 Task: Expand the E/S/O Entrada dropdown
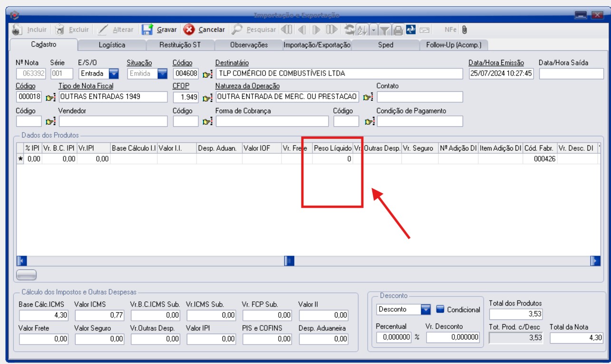(114, 74)
